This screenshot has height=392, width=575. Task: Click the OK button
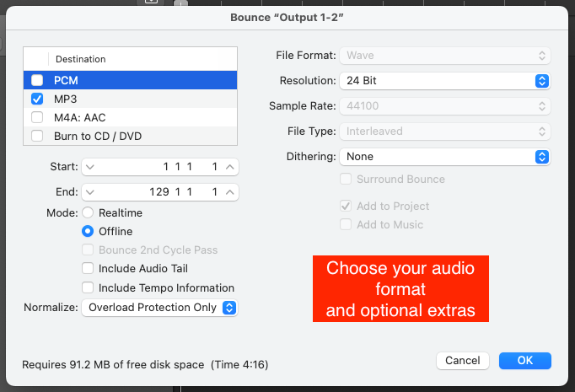tap(524, 361)
